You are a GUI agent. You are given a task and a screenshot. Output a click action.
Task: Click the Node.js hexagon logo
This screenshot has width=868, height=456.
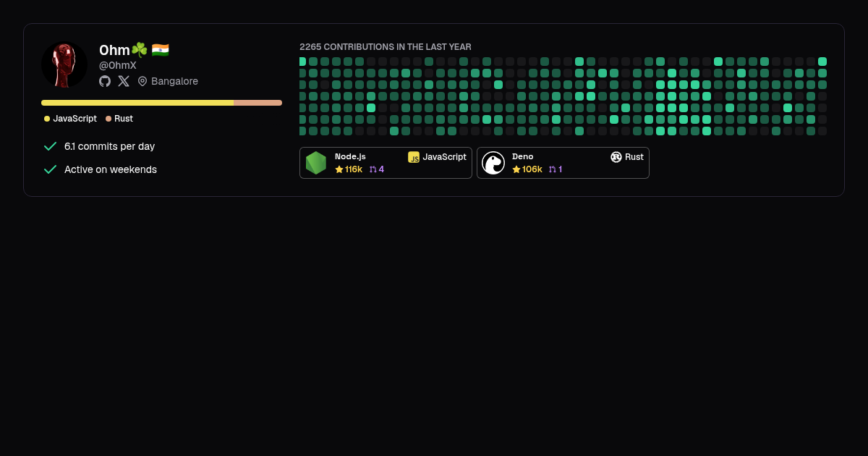tap(316, 163)
